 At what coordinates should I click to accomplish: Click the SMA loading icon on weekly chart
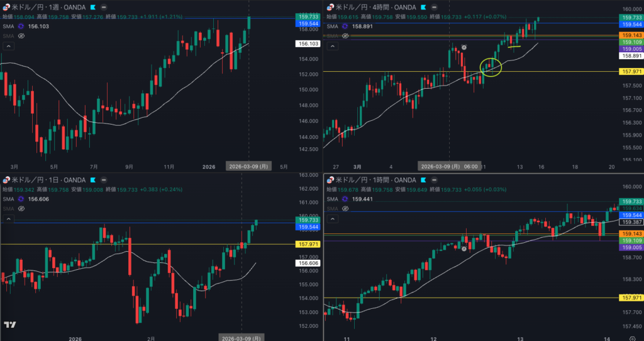click(x=21, y=26)
